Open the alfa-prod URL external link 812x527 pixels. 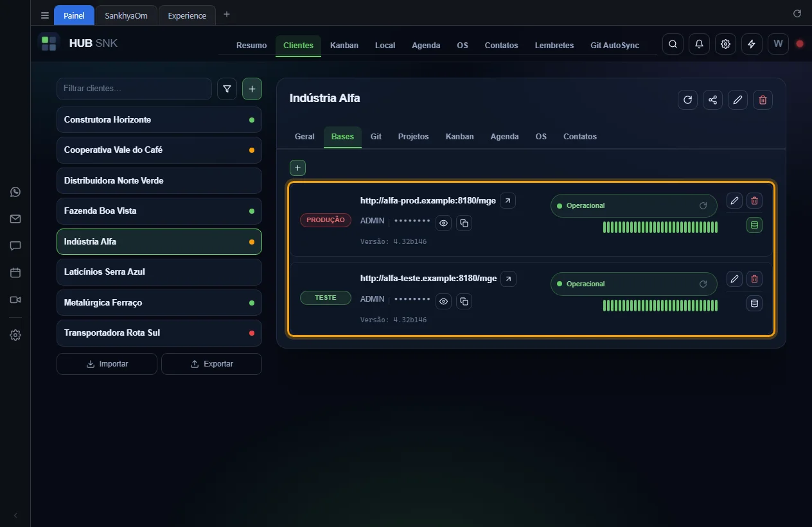coord(507,201)
